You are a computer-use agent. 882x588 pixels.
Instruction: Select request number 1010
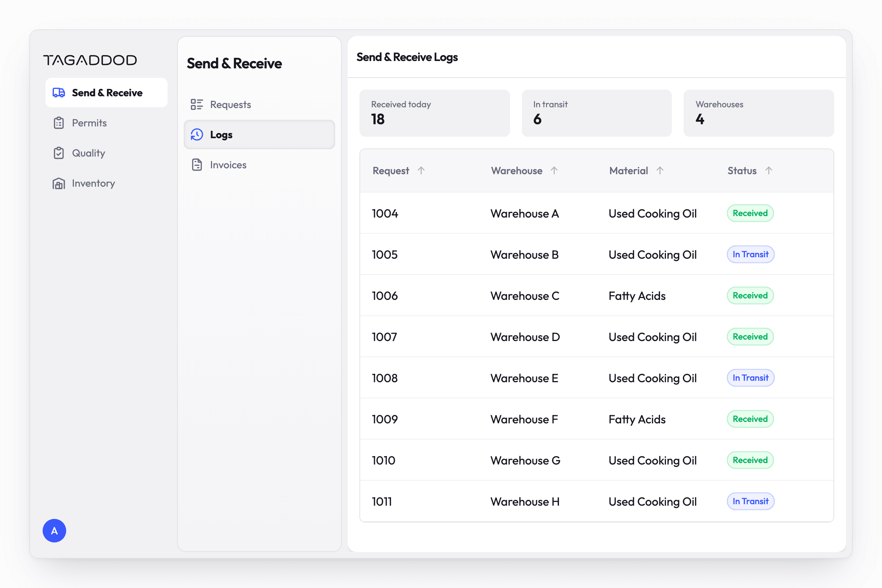click(384, 460)
